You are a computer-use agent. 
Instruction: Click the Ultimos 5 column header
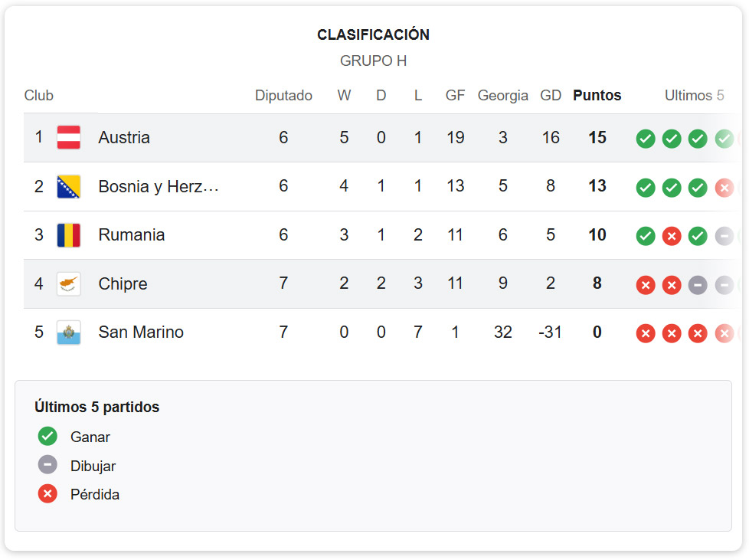pyautogui.click(x=694, y=95)
